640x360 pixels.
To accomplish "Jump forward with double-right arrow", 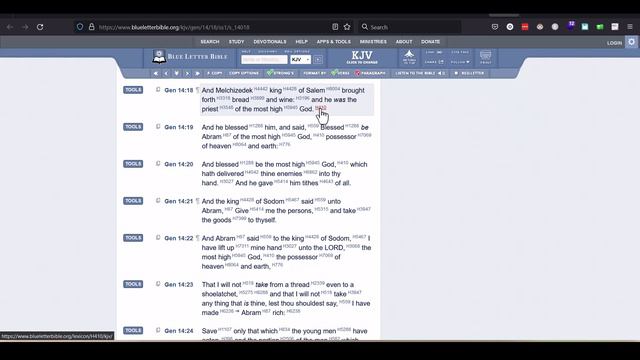I will tap(198, 73).
